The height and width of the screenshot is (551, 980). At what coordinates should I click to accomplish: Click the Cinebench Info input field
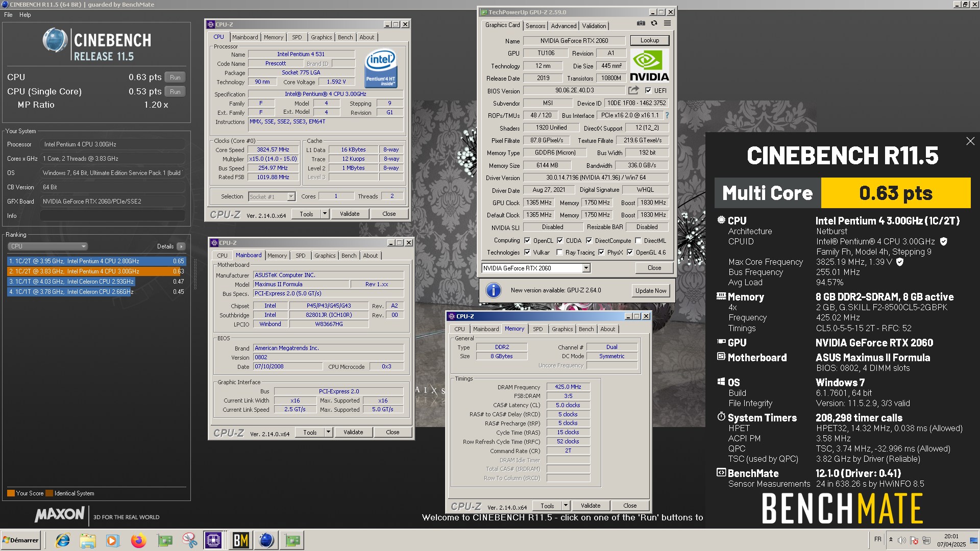112,216
